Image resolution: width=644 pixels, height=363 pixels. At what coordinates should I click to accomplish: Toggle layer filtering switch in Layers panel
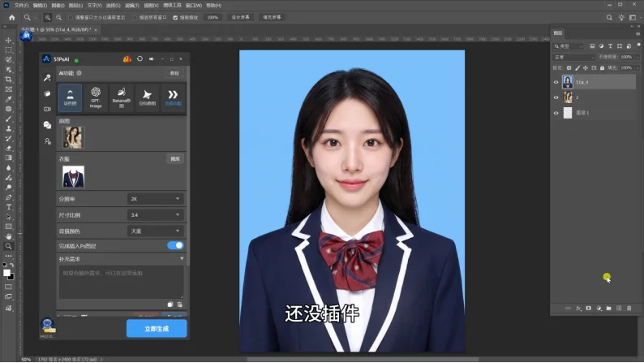(638, 45)
